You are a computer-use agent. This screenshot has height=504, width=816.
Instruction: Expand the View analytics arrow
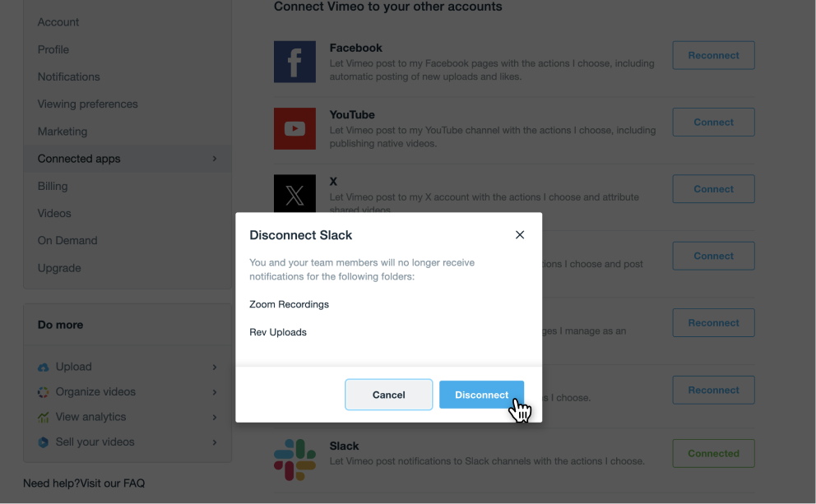(x=215, y=418)
